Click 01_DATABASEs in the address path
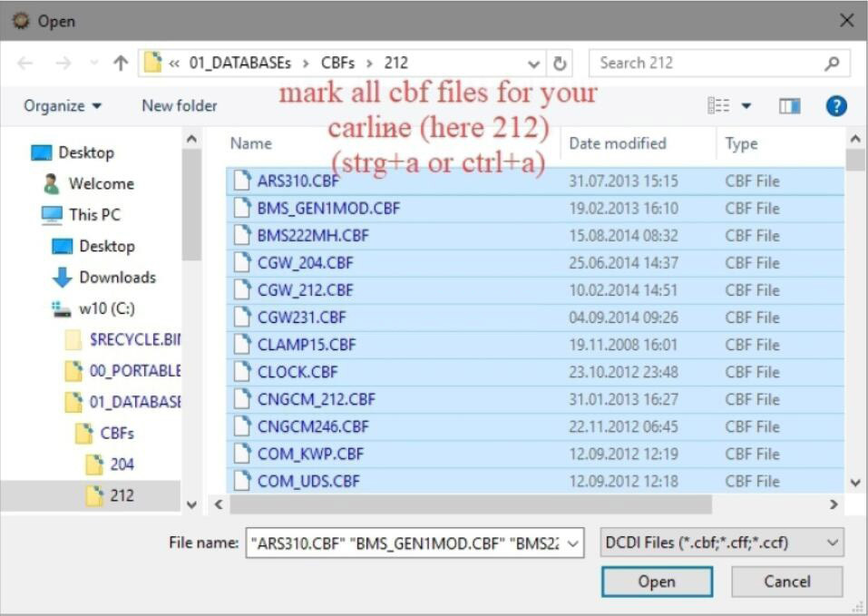The image size is (868, 616). click(x=239, y=64)
